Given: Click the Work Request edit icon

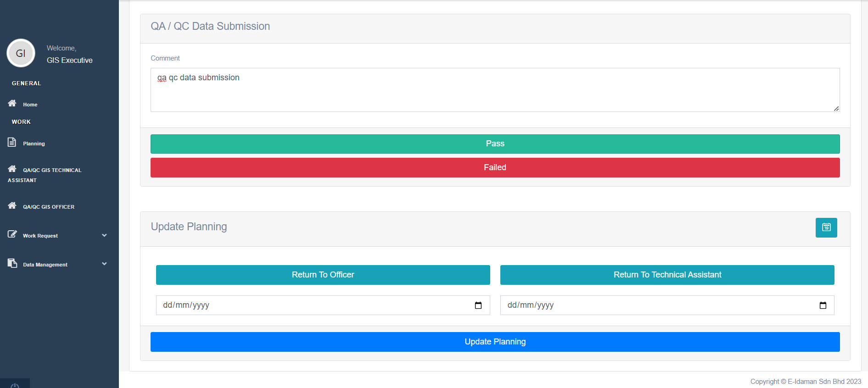Looking at the screenshot, I should tap(12, 234).
